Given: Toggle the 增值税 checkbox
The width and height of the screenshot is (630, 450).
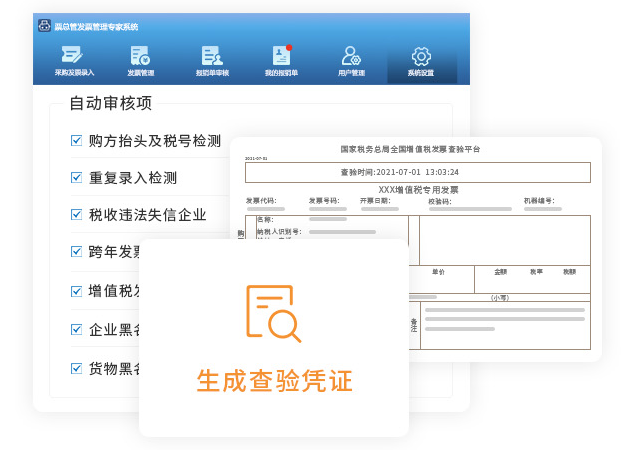Looking at the screenshot, I should tap(76, 291).
